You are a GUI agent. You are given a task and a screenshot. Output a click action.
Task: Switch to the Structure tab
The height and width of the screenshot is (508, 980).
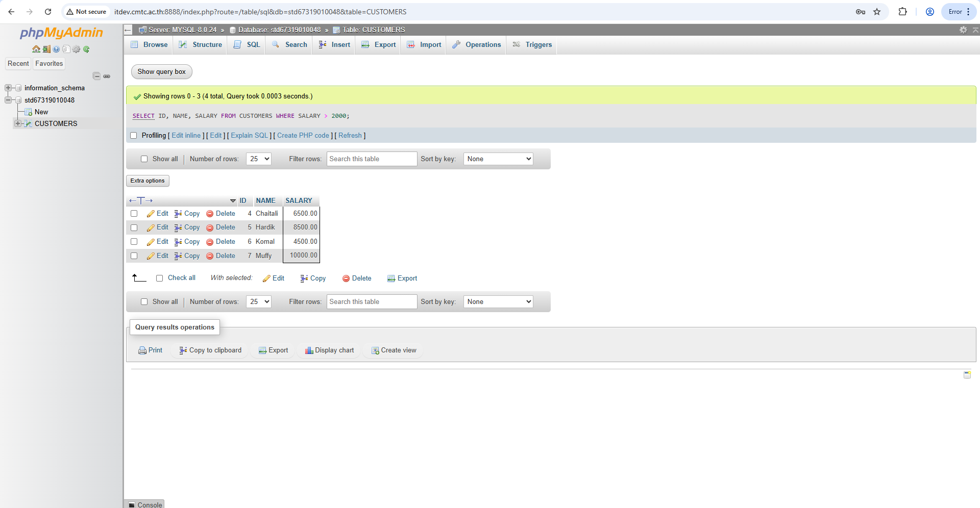(201, 45)
